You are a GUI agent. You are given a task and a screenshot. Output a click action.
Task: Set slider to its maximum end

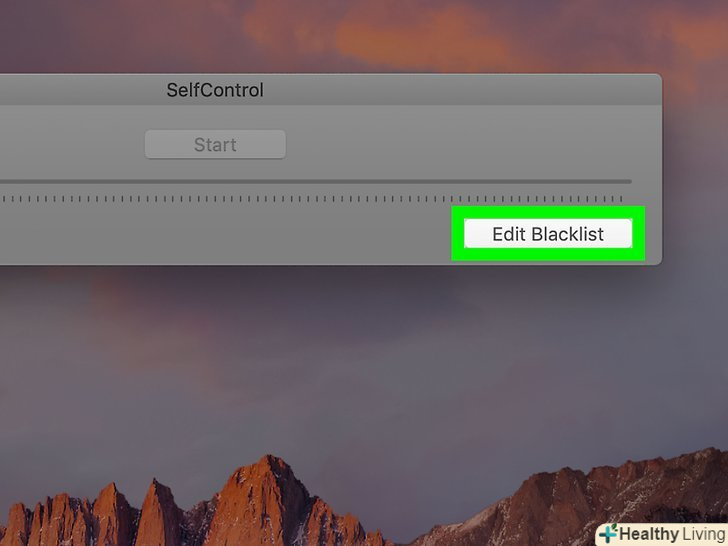(x=629, y=182)
